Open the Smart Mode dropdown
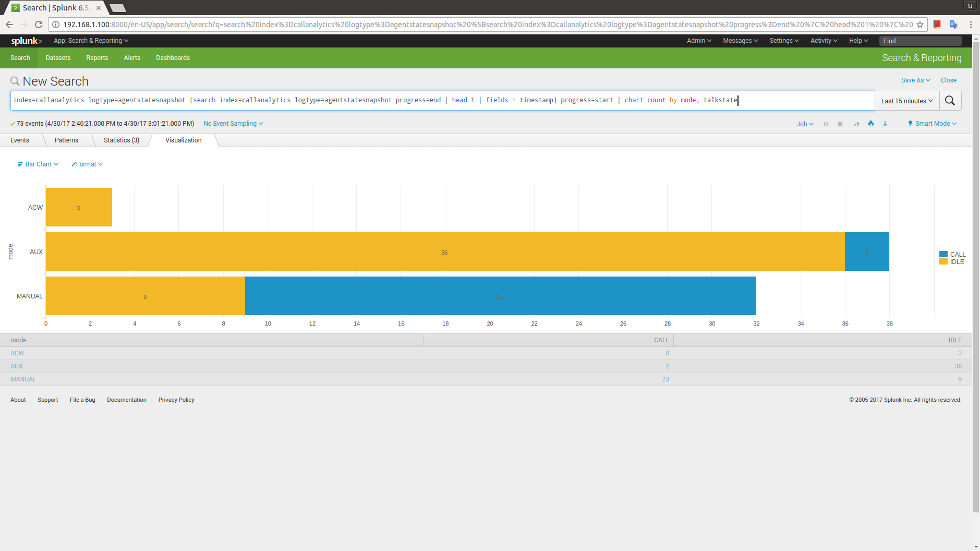 point(932,124)
